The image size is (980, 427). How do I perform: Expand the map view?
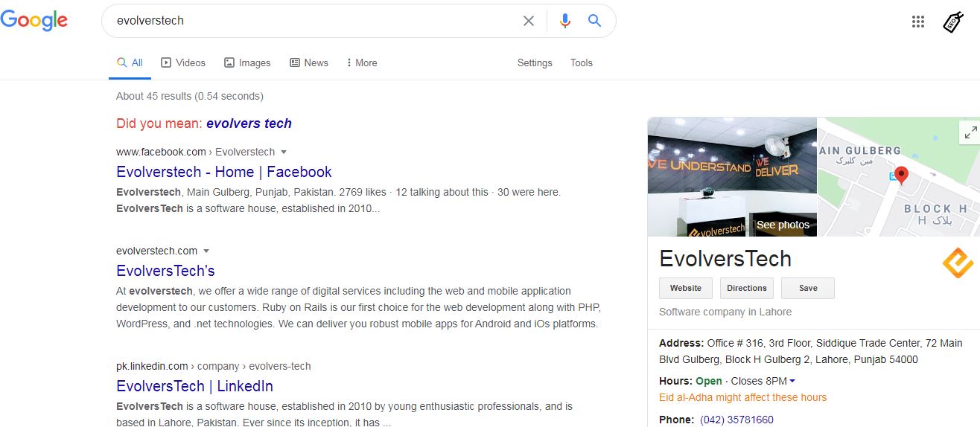[x=970, y=133]
